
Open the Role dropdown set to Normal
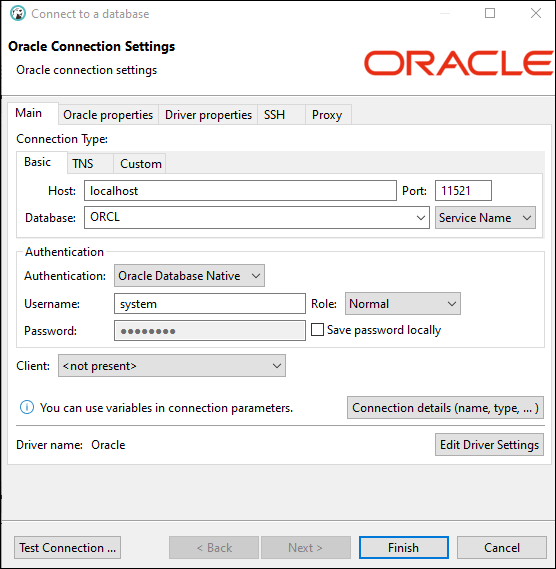click(402, 303)
